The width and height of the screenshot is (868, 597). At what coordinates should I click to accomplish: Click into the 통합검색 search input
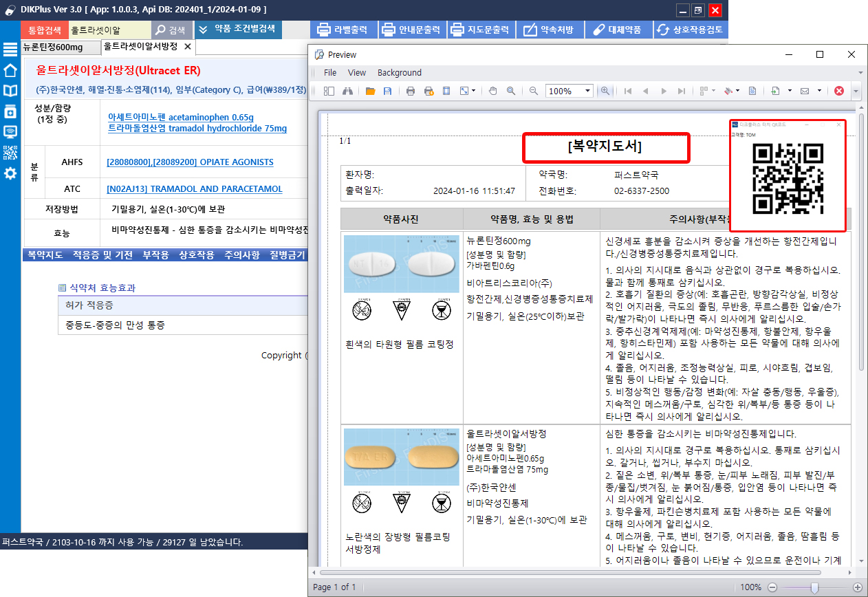109,30
